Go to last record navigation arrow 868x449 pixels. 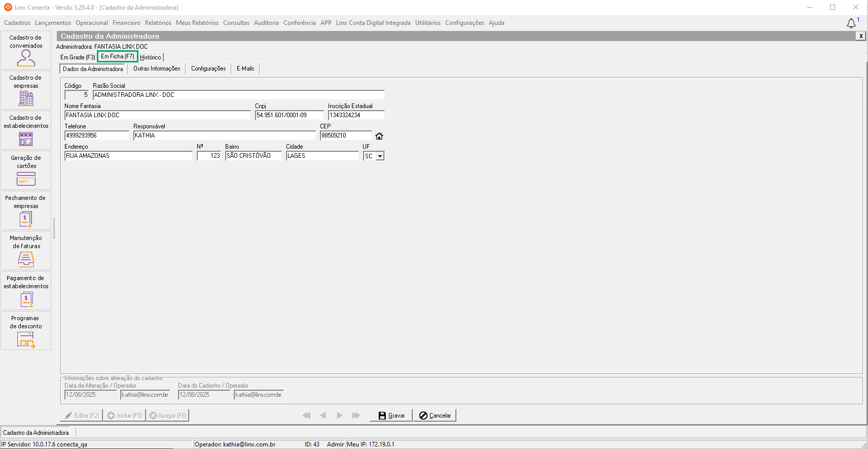click(356, 416)
